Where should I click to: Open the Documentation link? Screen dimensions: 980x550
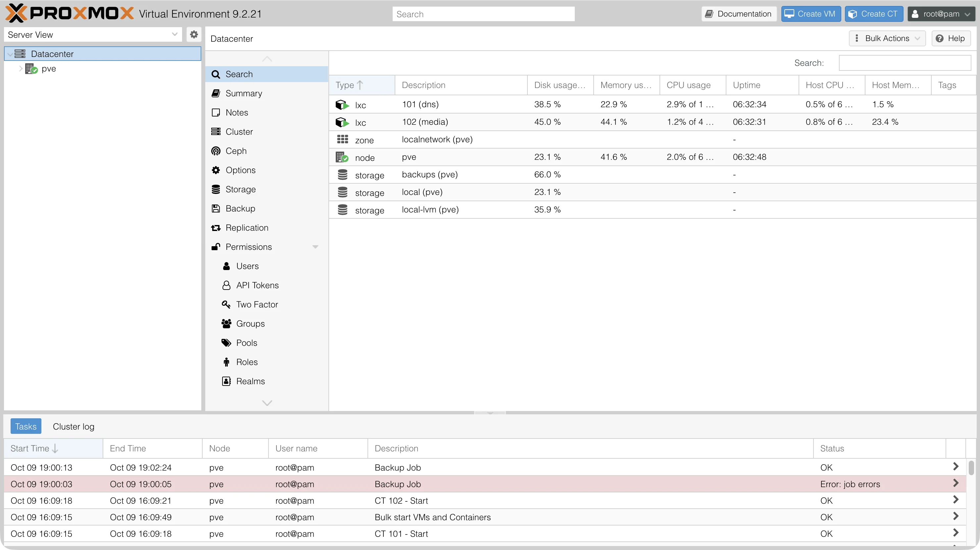click(x=739, y=14)
